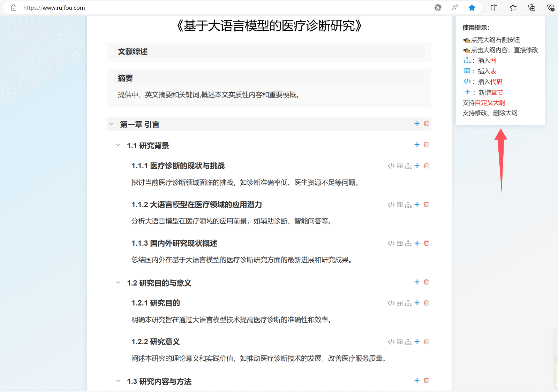Add subsection under 1.3 研究内容与方法
Image resolution: width=558 pixels, height=392 pixels.
coord(417,380)
